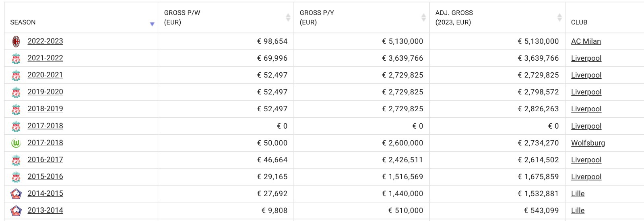Open the 2022-2023 season link
The width and height of the screenshot is (644, 221).
point(45,41)
